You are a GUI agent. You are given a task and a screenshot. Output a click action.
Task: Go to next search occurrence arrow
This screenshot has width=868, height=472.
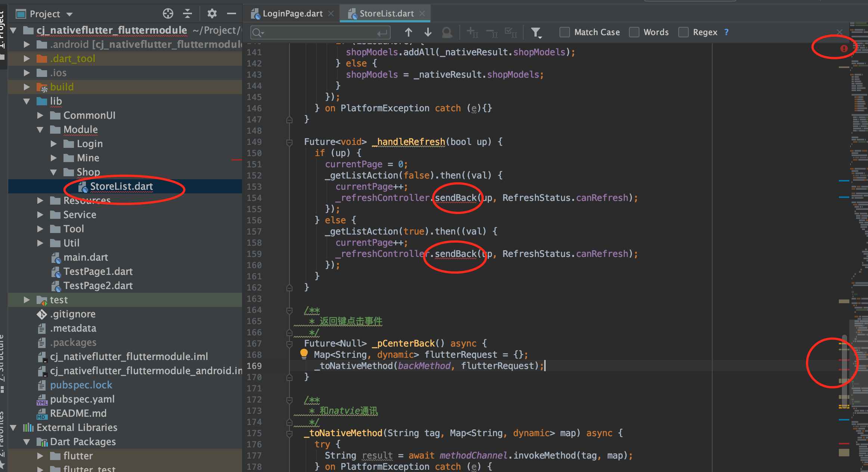[x=428, y=32]
